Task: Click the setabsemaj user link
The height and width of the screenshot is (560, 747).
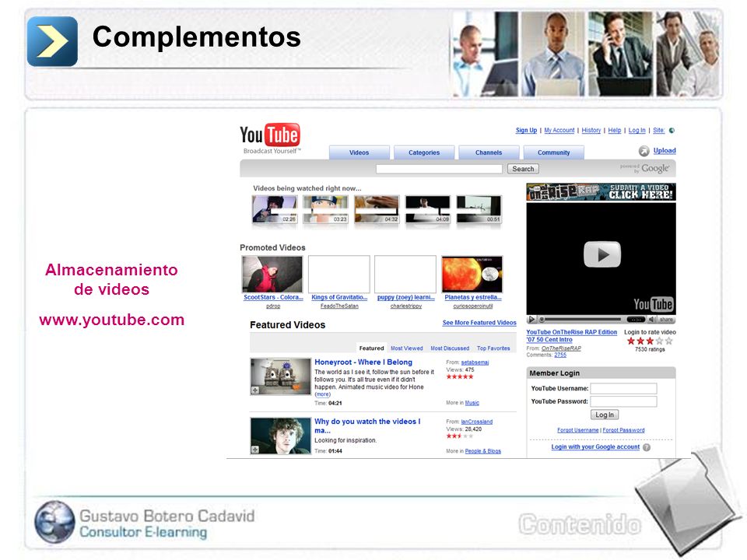Action: point(475,362)
